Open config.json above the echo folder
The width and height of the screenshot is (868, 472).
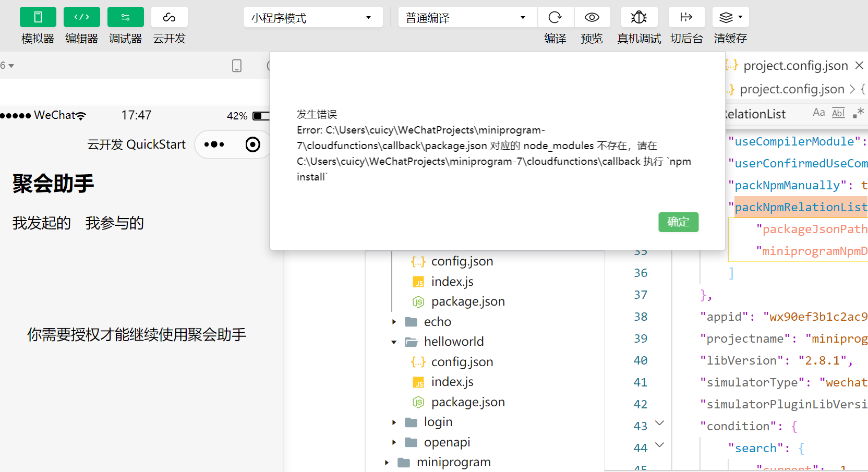[462, 261]
